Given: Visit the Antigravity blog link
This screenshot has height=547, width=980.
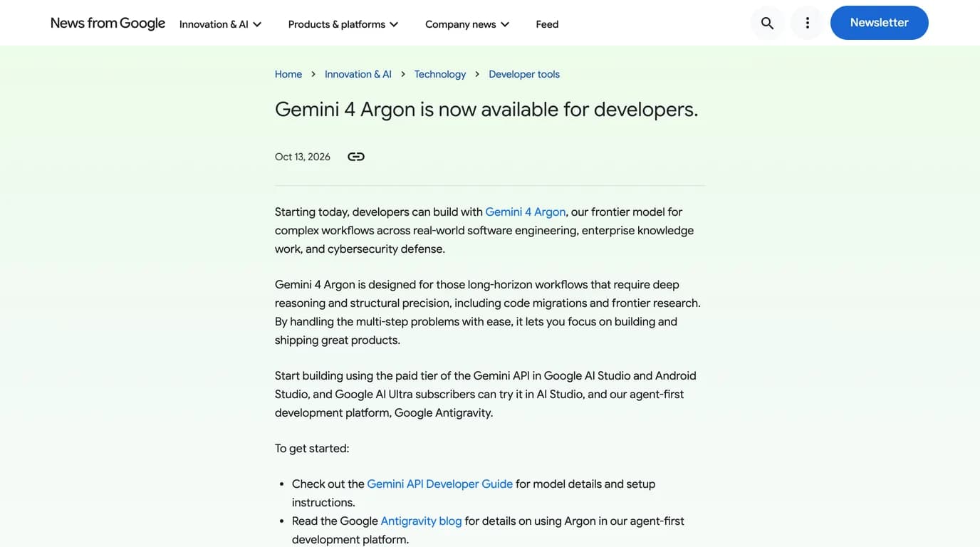Looking at the screenshot, I should click(422, 521).
